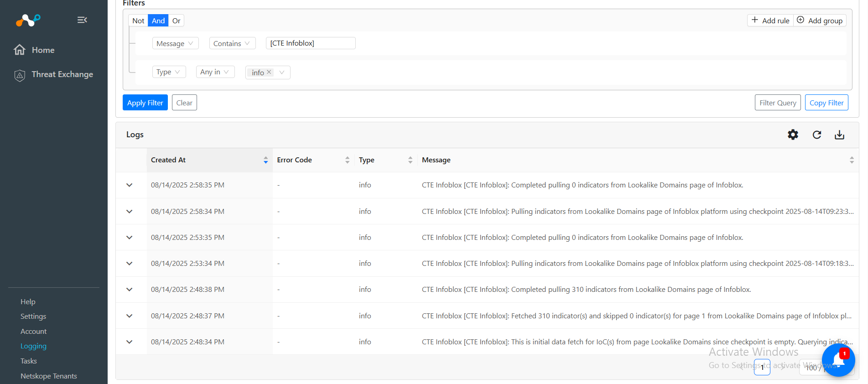This screenshot has width=868, height=384.
Task: Open the Message field dropdown in first rule
Action: 175,43
